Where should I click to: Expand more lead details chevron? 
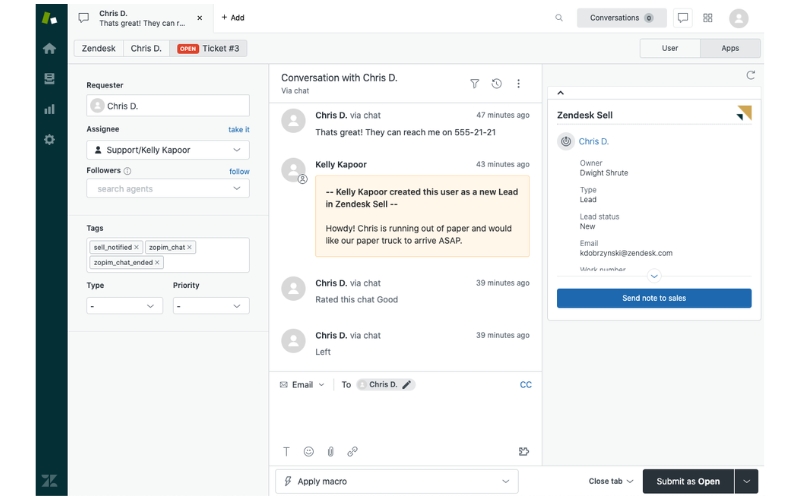654,276
